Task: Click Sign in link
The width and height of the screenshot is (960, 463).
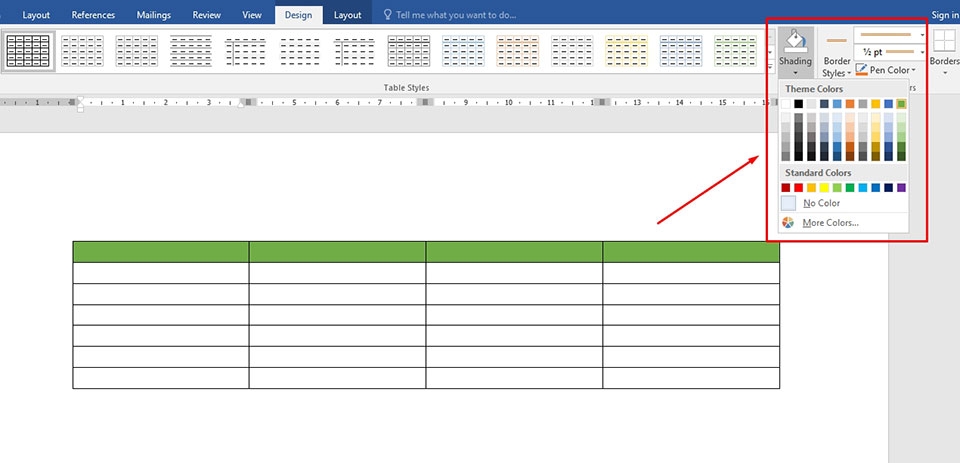Action: pyautogui.click(x=945, y=15)
